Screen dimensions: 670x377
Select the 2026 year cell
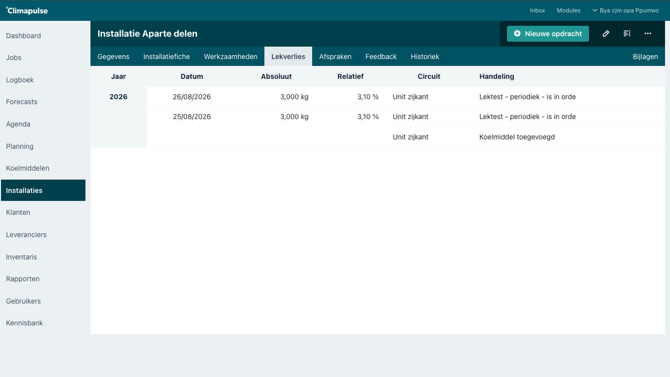118,97
